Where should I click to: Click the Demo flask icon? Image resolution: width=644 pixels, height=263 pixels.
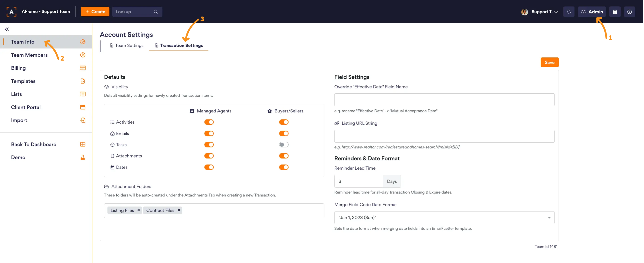coord(82,157)
